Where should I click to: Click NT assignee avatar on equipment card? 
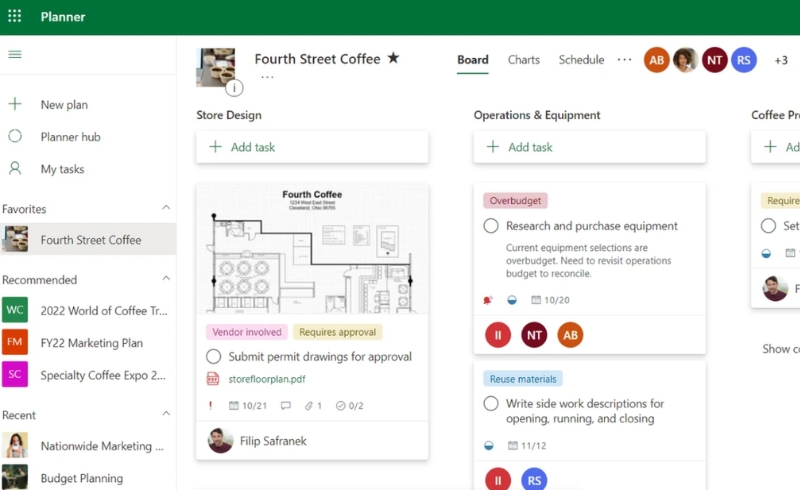pyautogui.click(x=534, y=335)
